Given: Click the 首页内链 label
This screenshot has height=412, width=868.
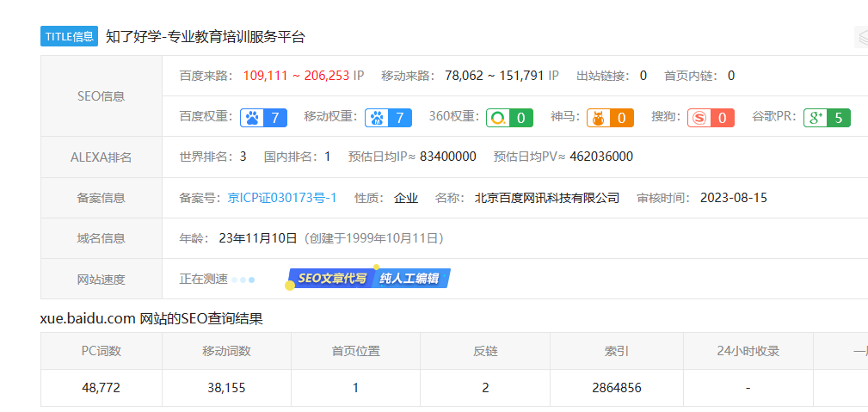Looking at the screenshot, I should point(692,76).
